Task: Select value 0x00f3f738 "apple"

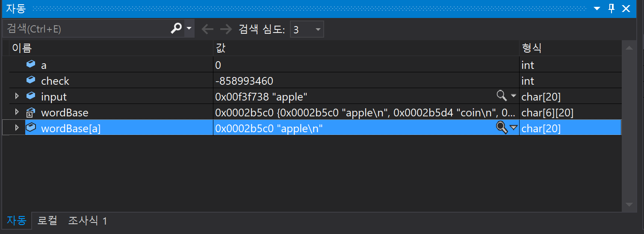Action: 261,97
